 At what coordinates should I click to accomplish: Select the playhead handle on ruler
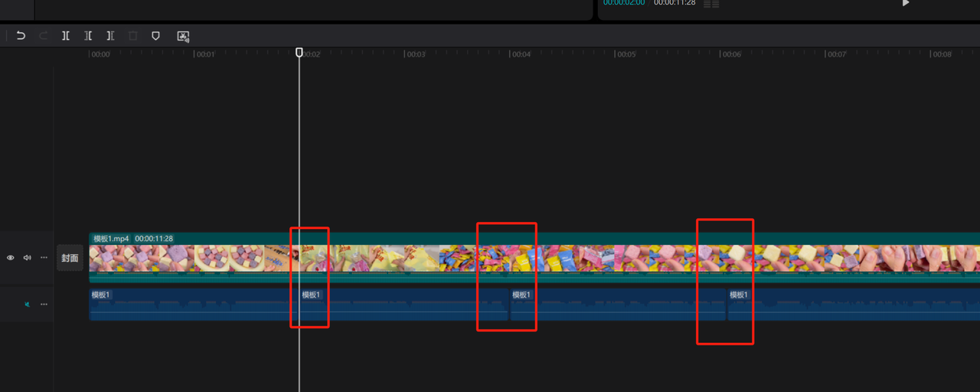click(x=299, y=52)
